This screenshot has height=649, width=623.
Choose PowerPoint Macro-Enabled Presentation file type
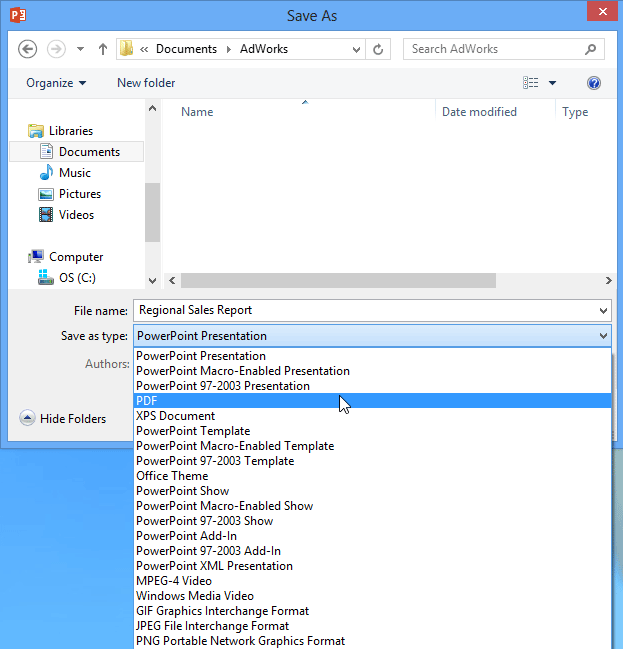pos(373,371)
